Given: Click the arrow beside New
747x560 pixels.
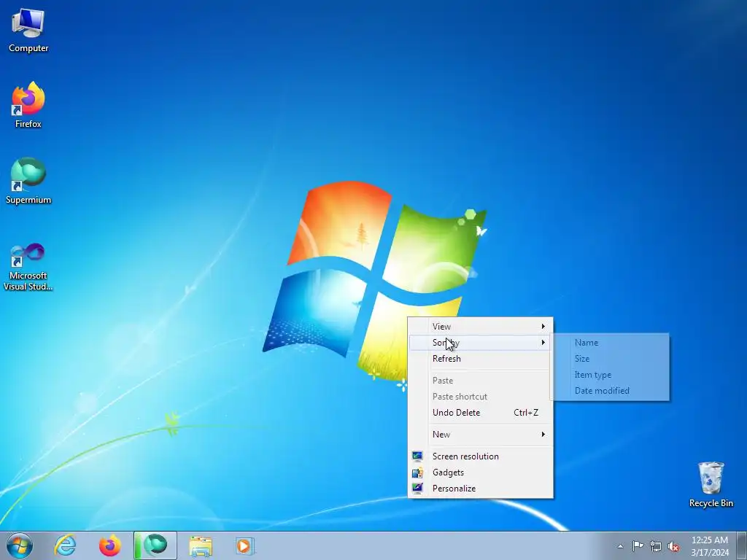Looking at the screenshot, I should 543,435.
